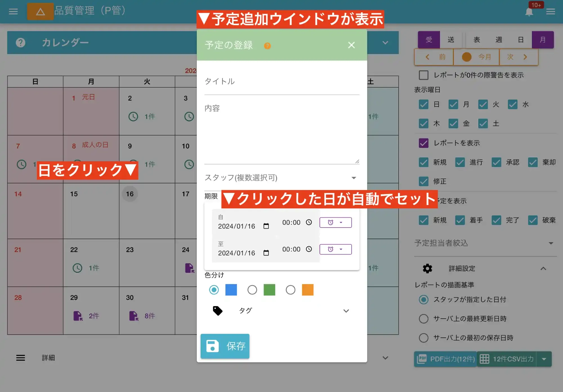Switch to the 週 view tab

(499, 40)
